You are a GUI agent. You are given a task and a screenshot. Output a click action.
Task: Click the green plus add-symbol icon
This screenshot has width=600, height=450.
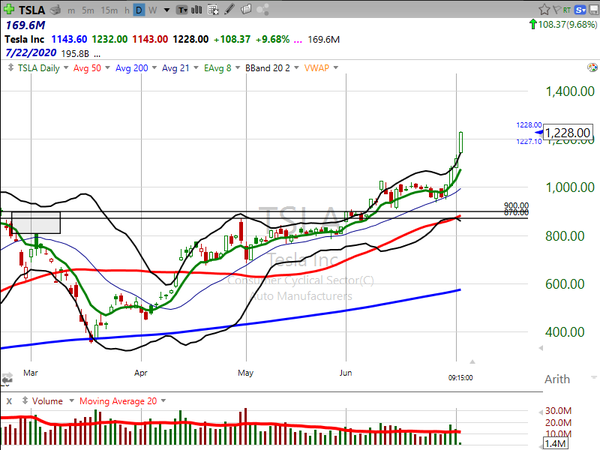point(9,9)
